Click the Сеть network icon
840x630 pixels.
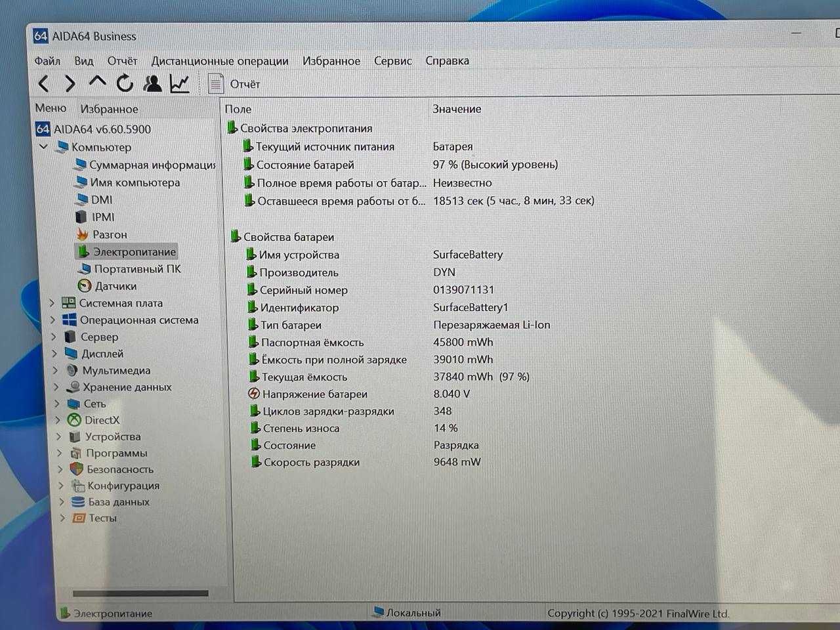[x=74, y=404]
